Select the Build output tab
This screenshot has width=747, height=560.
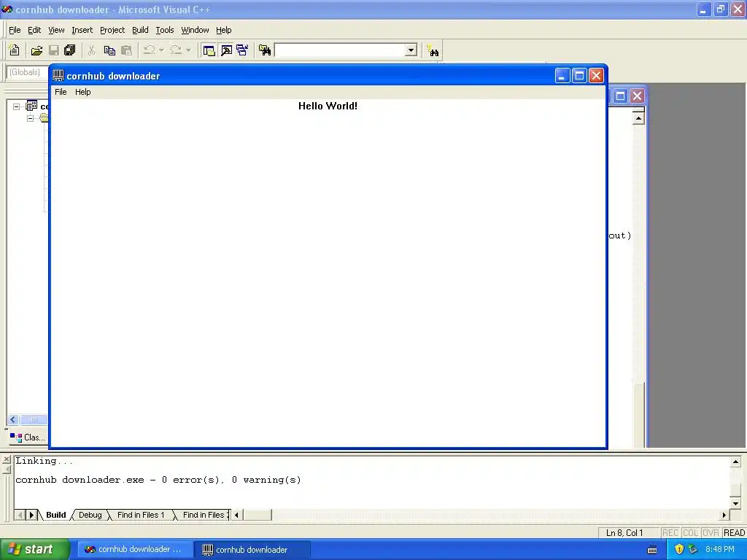(55, 515)
